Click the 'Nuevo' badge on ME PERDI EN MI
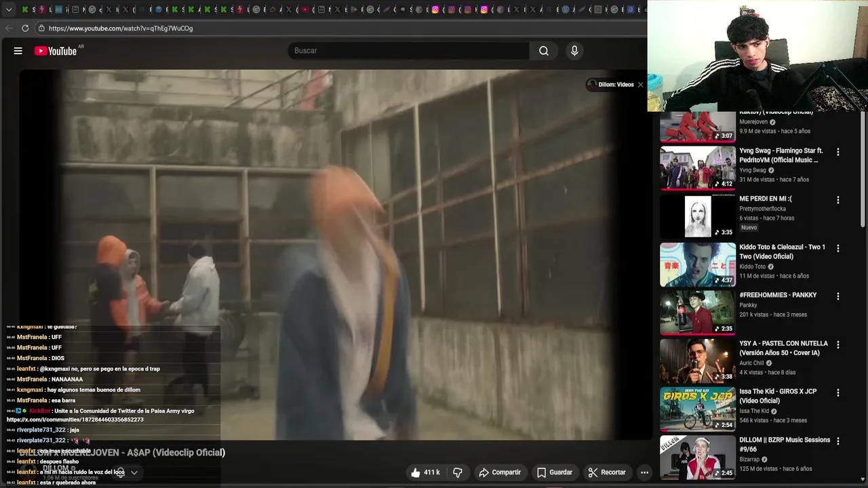This screenshot has height=488, width=868. point(749,228)
